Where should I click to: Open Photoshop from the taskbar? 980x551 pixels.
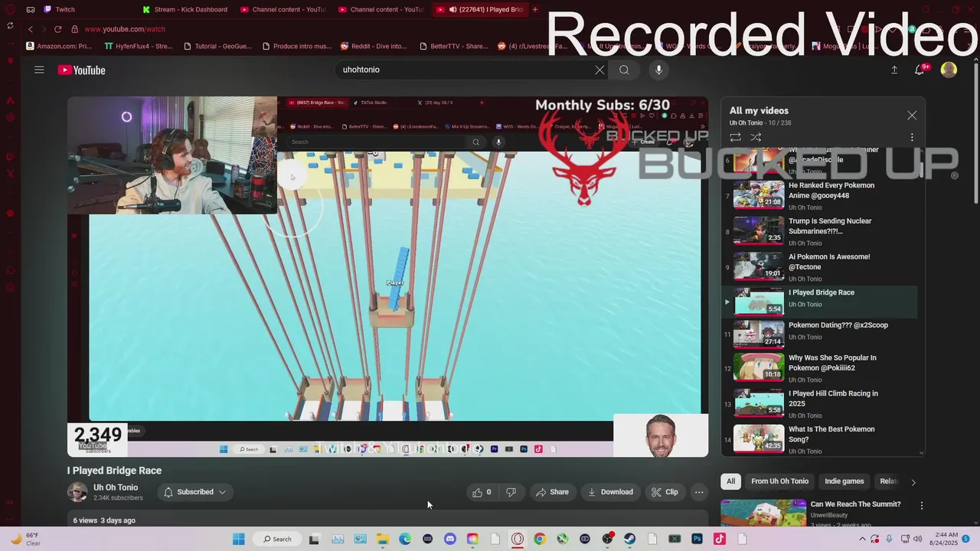(x=697, y=539)
